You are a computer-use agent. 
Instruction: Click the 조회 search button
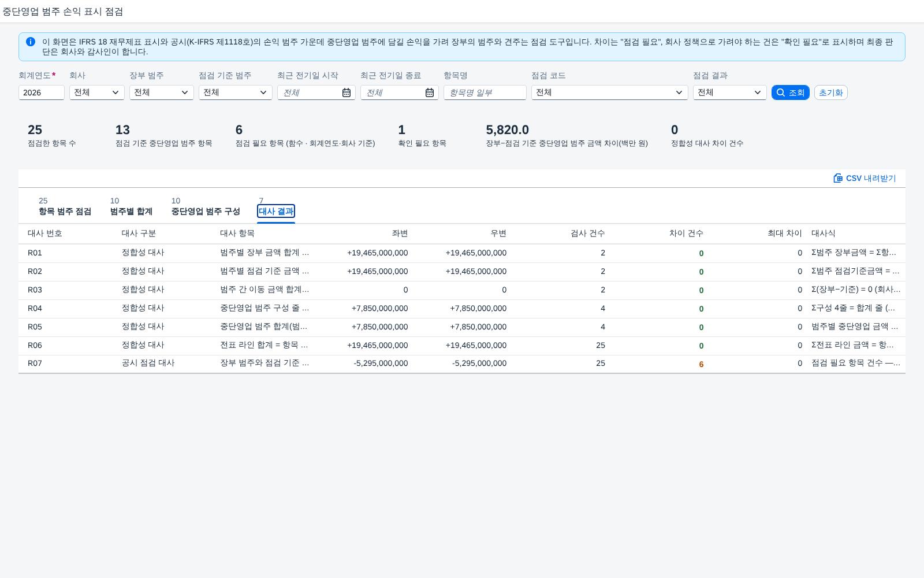(790, 92)
